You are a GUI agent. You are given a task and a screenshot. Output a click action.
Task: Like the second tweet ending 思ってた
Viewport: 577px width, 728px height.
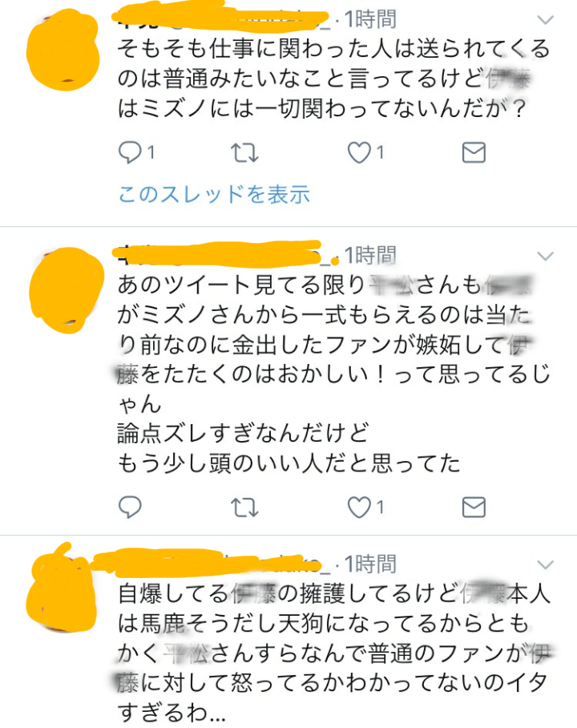point(360,507)
